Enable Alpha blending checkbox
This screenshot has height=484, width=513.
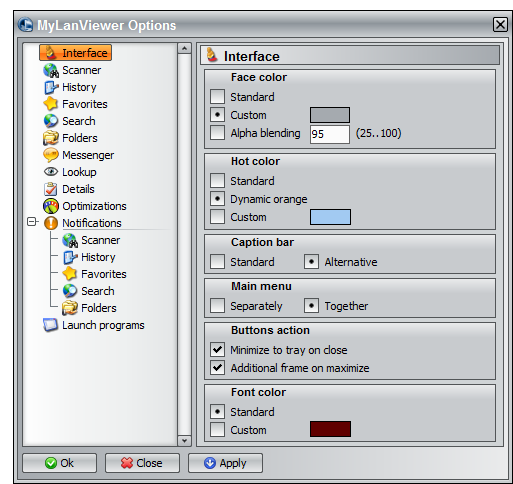click(x=217, y=132)
